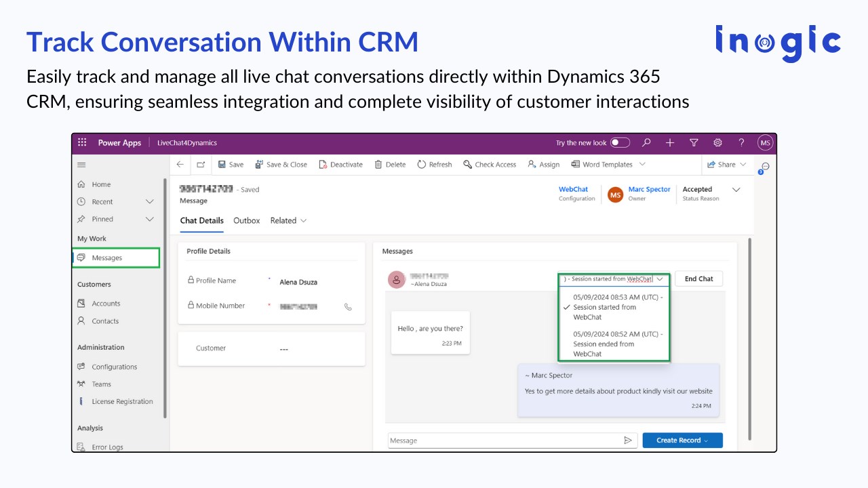Switch to the Outbox tab

point(247,220)
